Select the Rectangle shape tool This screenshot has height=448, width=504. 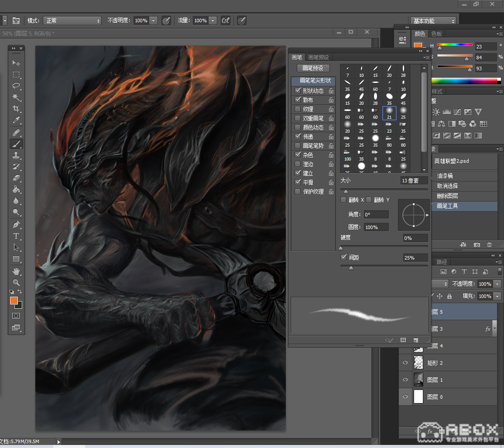click(16, 259)
